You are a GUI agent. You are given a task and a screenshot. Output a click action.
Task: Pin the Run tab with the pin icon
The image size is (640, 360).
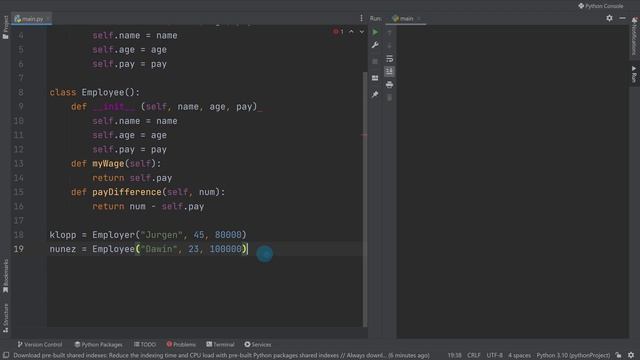click(375, 94)
